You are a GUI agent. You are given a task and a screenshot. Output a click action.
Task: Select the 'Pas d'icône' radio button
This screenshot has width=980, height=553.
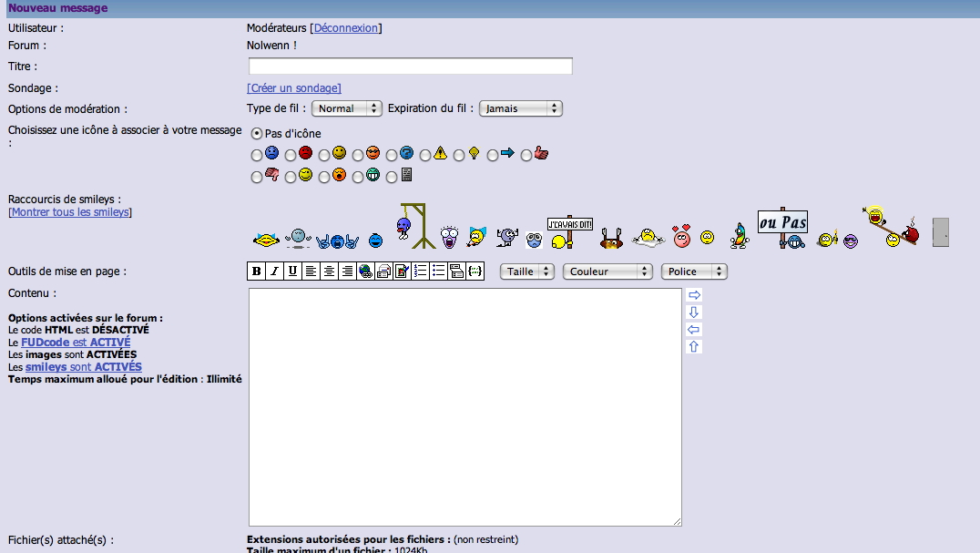(257, 133)
